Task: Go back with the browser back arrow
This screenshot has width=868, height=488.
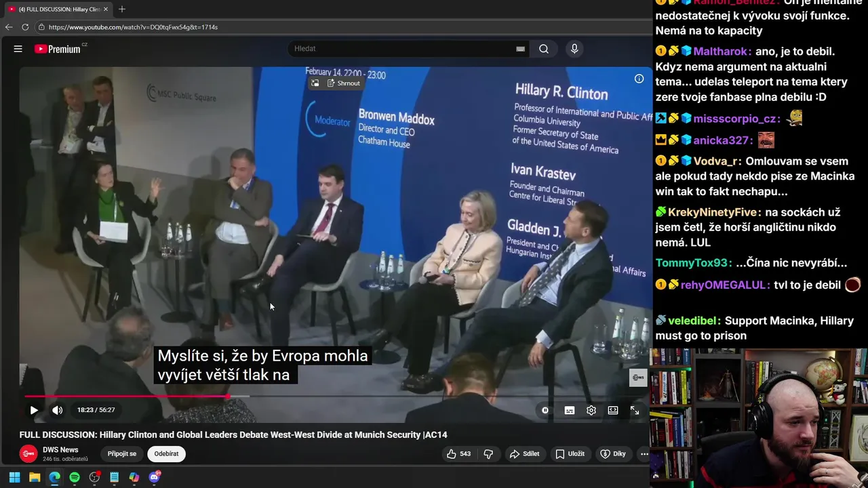Action: pos(9,27)
